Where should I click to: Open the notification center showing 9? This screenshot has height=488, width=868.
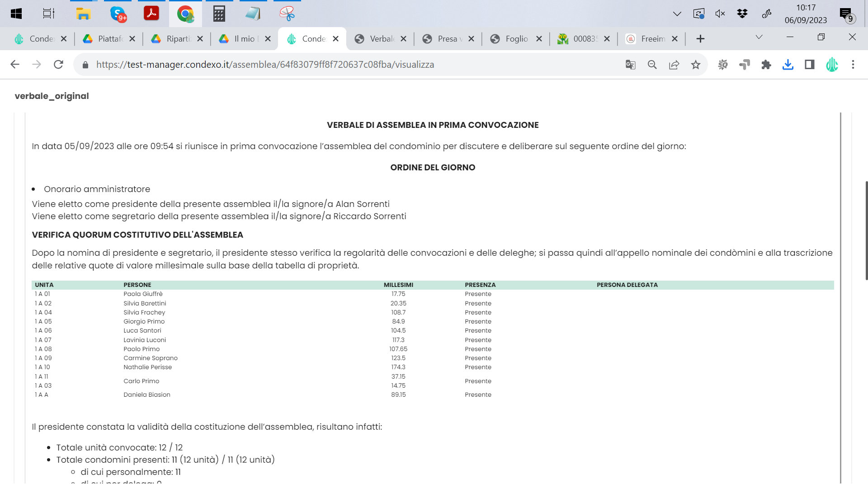pyautogui.click(x=847, y=14)
